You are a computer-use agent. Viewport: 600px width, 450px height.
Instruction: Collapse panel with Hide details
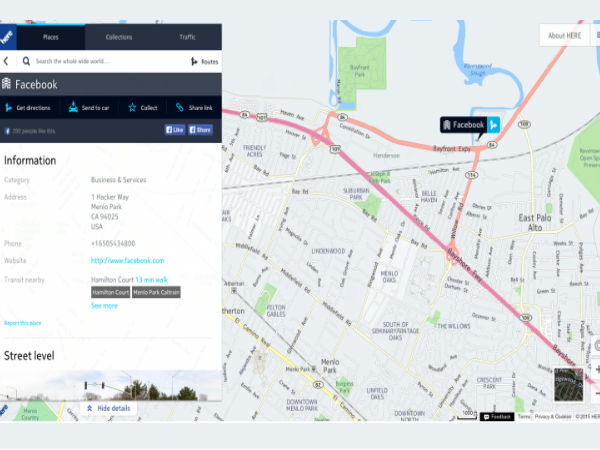(x=109, y=408)
